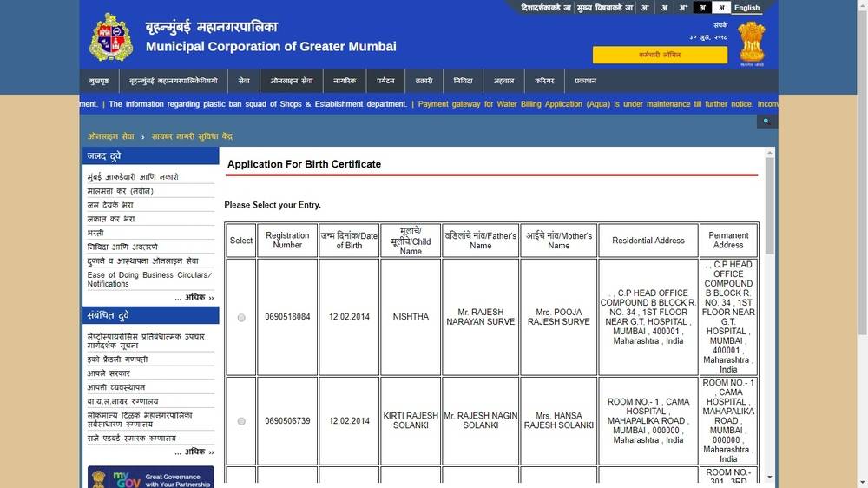Select radio button for registration 0690518084
Viewport: 868px width, 488px height.
(x=241, y=318)
